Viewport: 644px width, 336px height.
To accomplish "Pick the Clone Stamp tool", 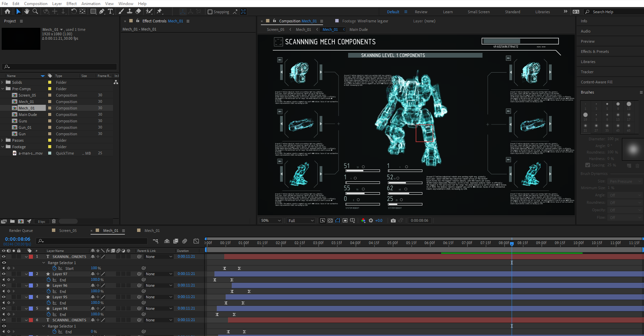I will click(129, 12).
